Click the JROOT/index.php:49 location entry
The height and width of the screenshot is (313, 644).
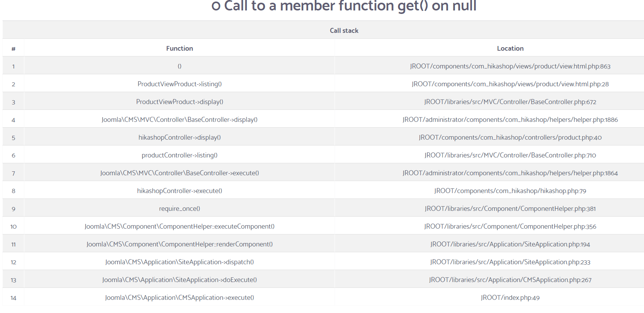[x=510, y=298]
